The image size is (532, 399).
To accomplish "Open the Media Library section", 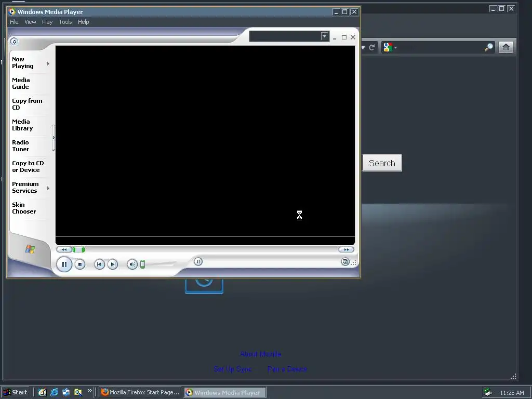I will [22, 125].
